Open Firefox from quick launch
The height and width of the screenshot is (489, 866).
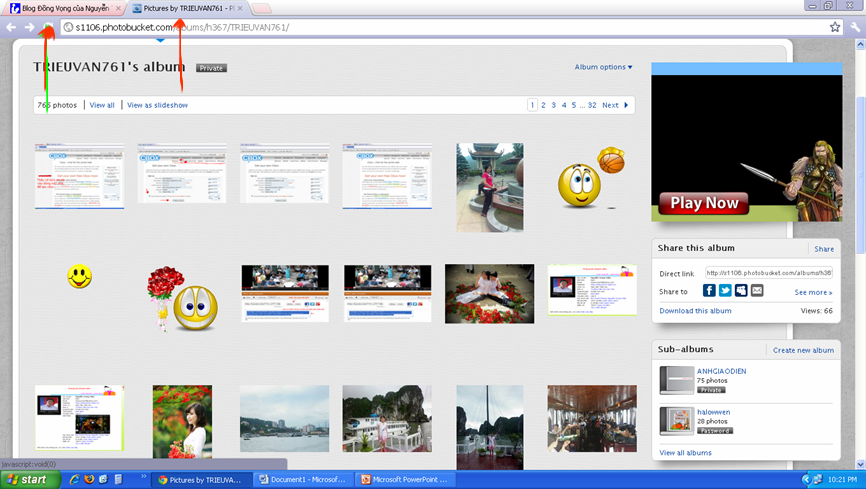tap(89, 480)
